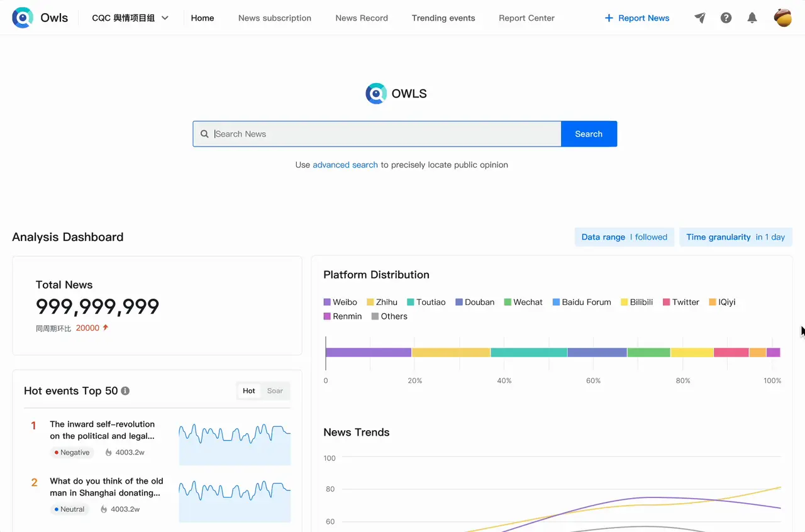The height and width of the screenshot is (532, 805).
Task: Toggle Baidu Forum series in legend
Action: 582,302
